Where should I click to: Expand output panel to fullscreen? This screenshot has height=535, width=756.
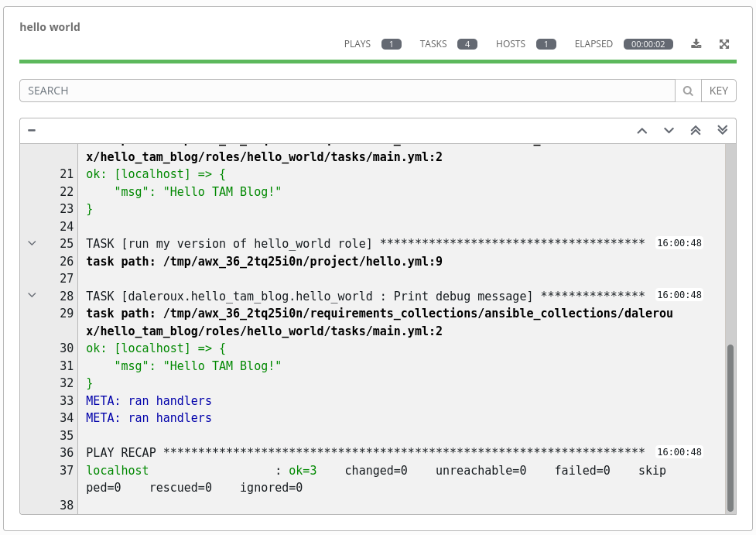click(724, 44)
